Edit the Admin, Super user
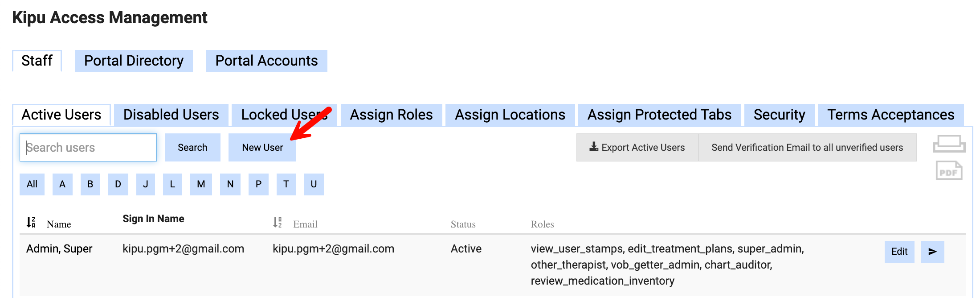 tap(899, 252)
